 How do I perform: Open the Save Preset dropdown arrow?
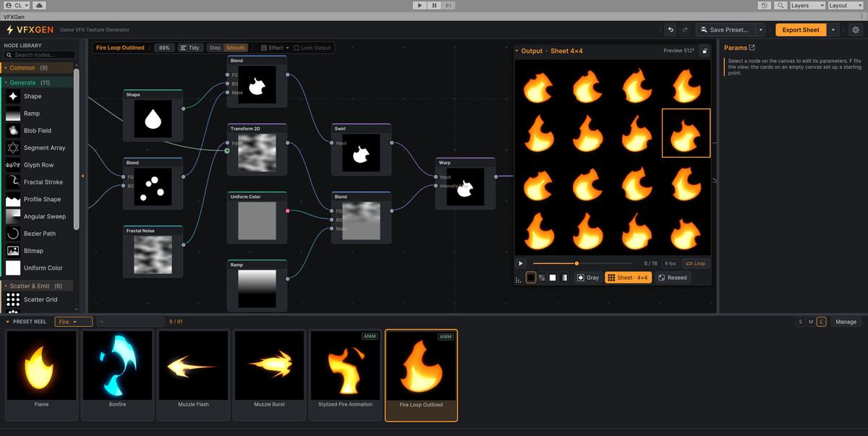click(x=762, y=30)
